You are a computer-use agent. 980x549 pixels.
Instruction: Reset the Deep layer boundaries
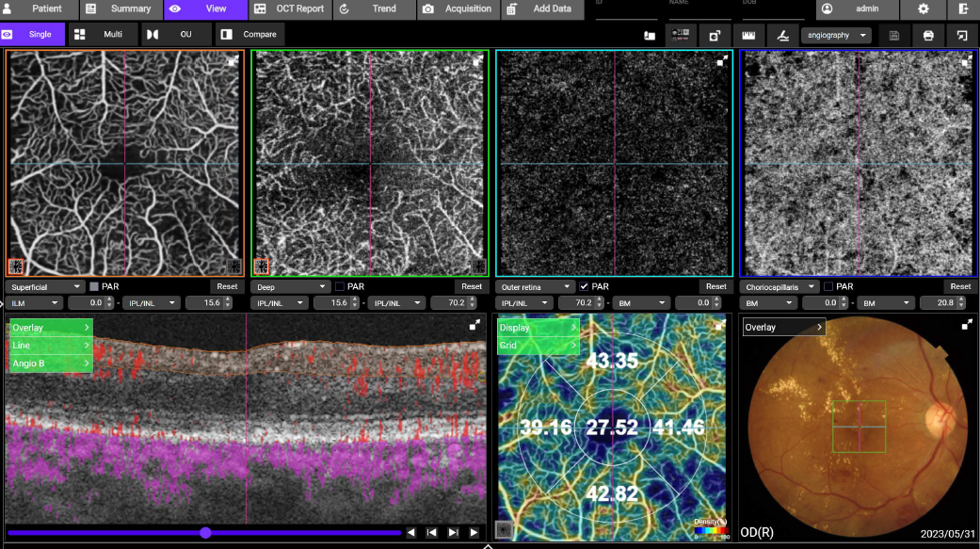(472, 286)
